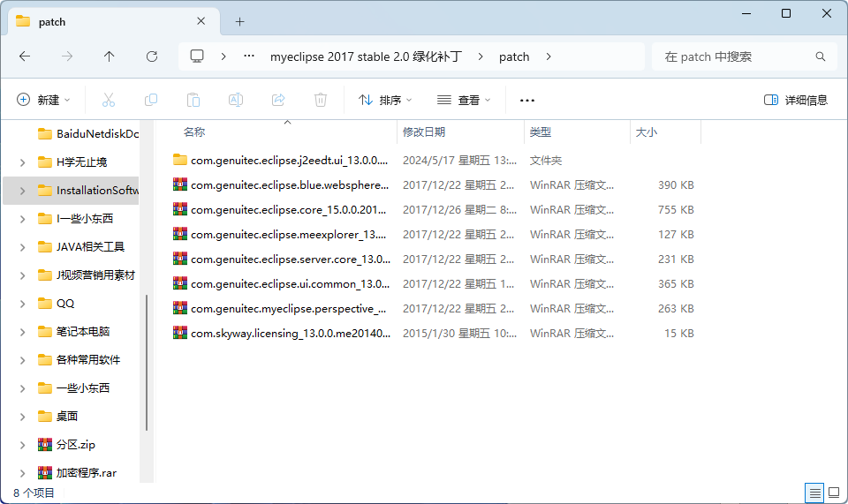Screen dimensions: 848x504
Task: Click the 文件夹 type cell
Action: [546, 161]
